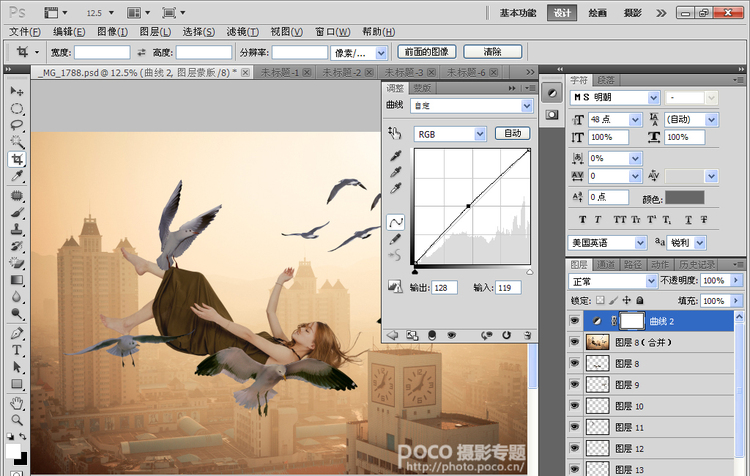Viewport: 750px width, 476px height.
Task: Select the Gradient tool
Action: (x=17, y=280)
